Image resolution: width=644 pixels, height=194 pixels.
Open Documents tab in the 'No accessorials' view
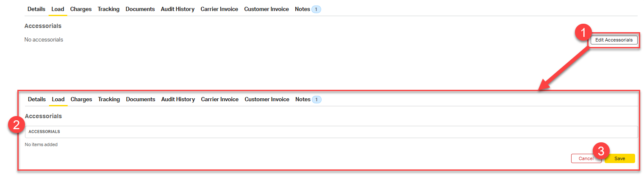(x=140, y=9)
